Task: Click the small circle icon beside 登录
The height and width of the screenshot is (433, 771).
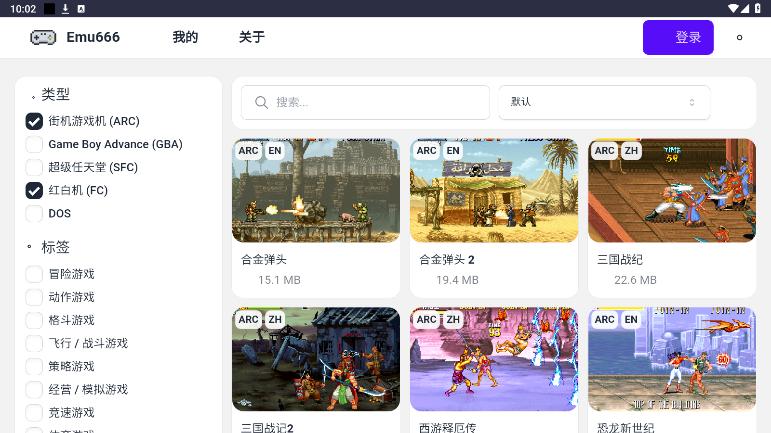Action: click(x=739, y=37)
